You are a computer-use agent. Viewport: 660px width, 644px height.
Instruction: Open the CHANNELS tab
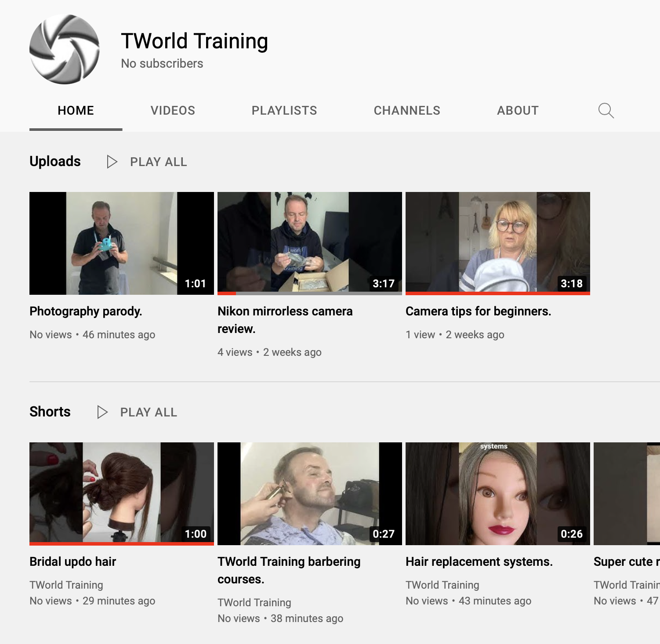(x=407, y=110)
